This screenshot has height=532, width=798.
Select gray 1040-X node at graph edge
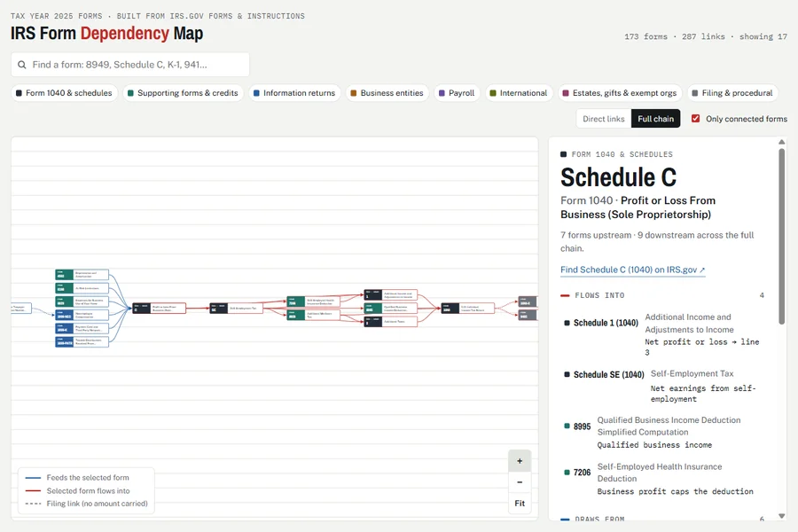coord(528,301)
